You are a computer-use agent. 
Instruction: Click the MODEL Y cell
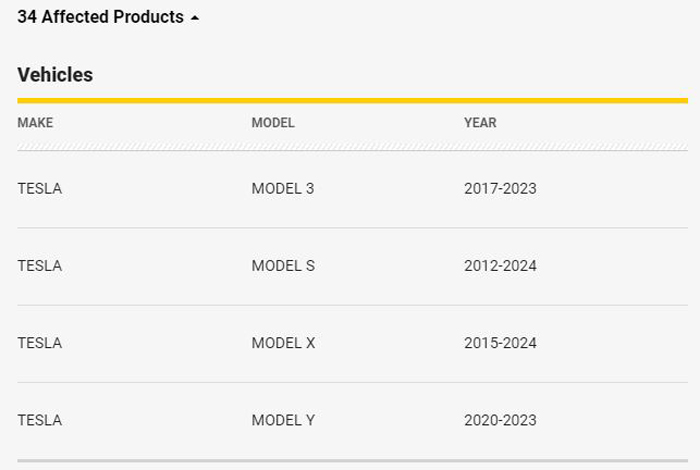click(x=283, y=420)
